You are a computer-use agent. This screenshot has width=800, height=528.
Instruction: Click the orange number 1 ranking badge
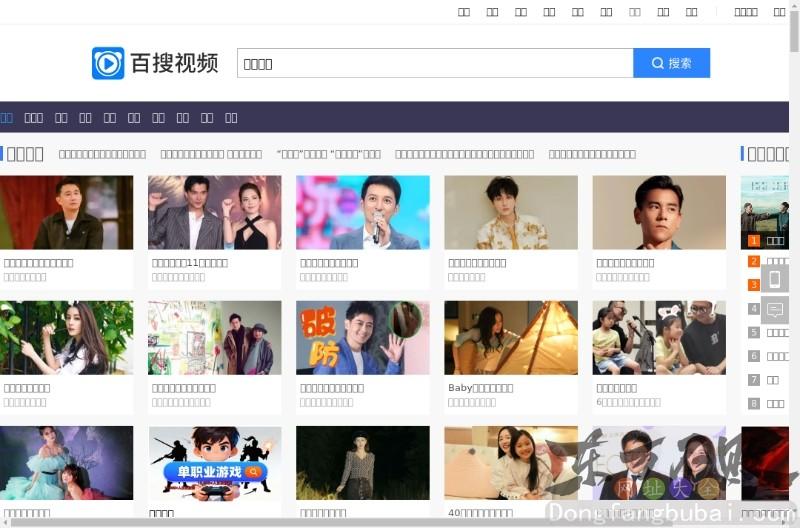754,241
